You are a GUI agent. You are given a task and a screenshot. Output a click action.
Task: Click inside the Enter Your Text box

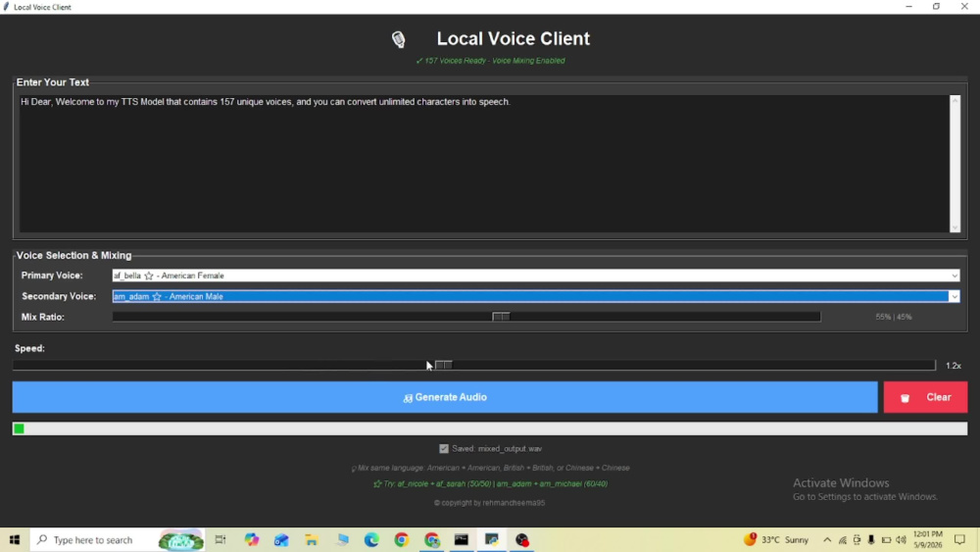[484, 164]
